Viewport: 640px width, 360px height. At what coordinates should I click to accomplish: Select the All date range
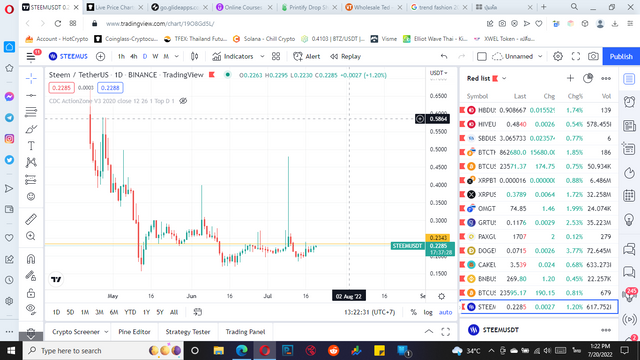pyautogui.click(x=174, y=312)
